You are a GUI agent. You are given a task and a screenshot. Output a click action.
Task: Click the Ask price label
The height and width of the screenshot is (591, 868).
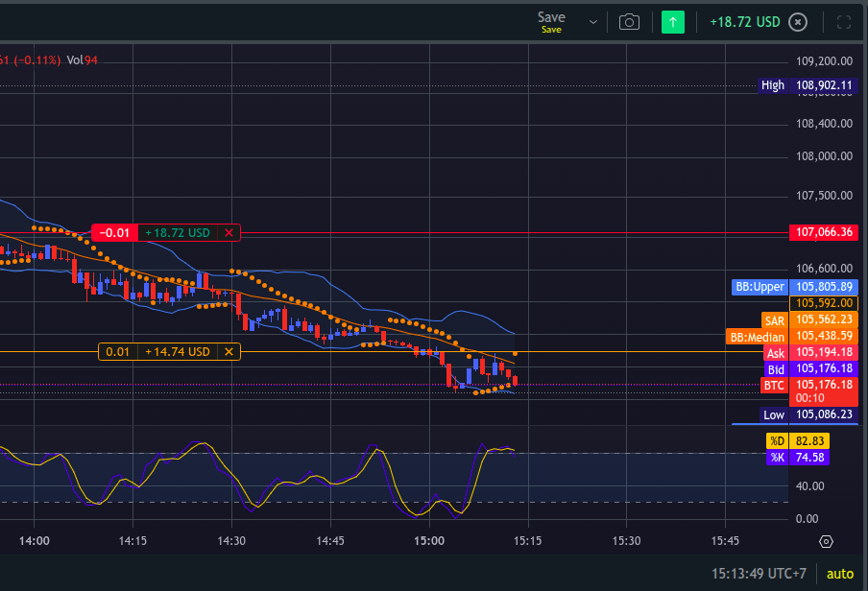775,354
